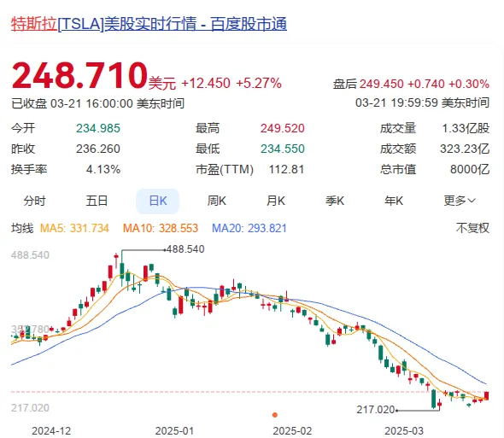Viewport: 504px width, 438px height.
Task: Click the MA20: 293.821 indicator
Action: [249, 228]
